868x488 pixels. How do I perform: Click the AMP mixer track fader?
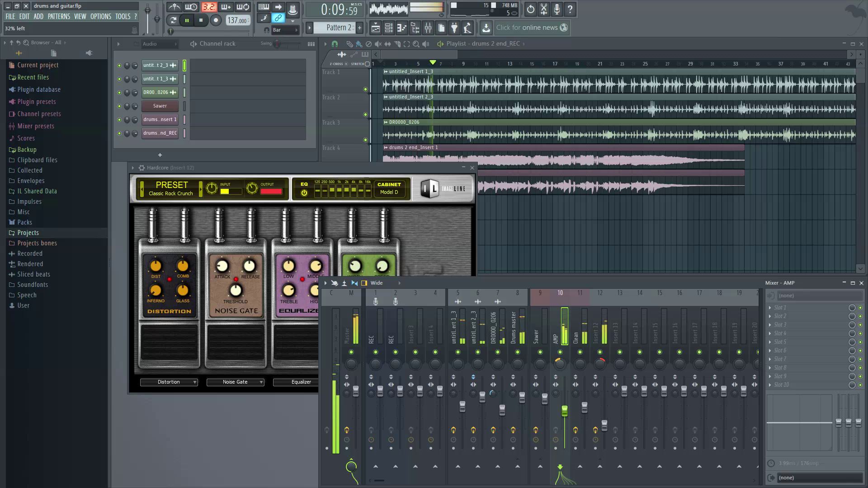click(564, 410)
